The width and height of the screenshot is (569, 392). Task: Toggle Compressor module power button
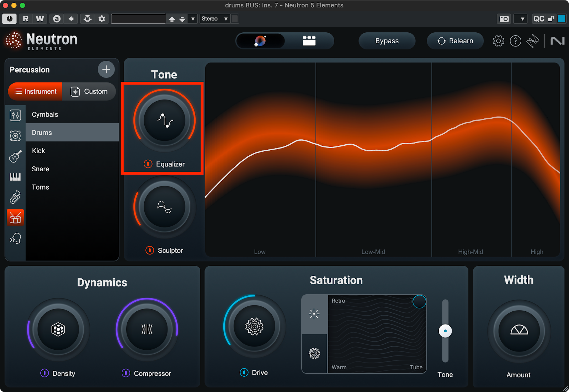[x=126, y=373]
